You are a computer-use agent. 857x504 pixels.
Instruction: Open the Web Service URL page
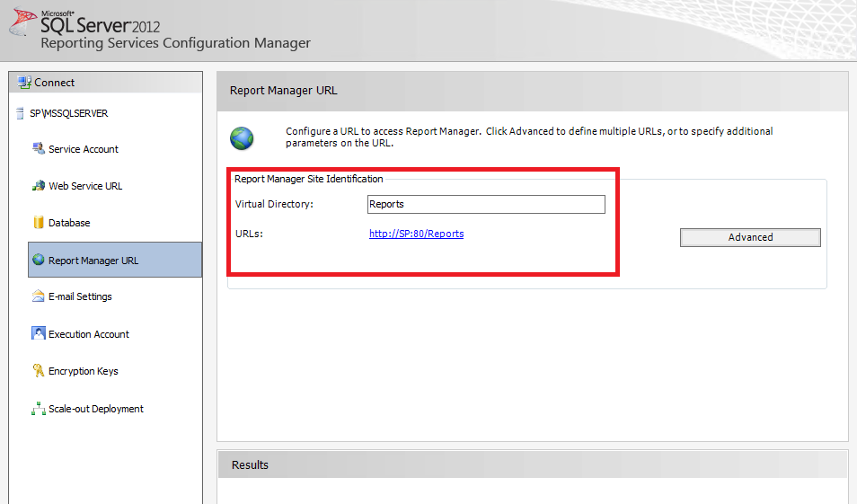[x=85, y=186]
